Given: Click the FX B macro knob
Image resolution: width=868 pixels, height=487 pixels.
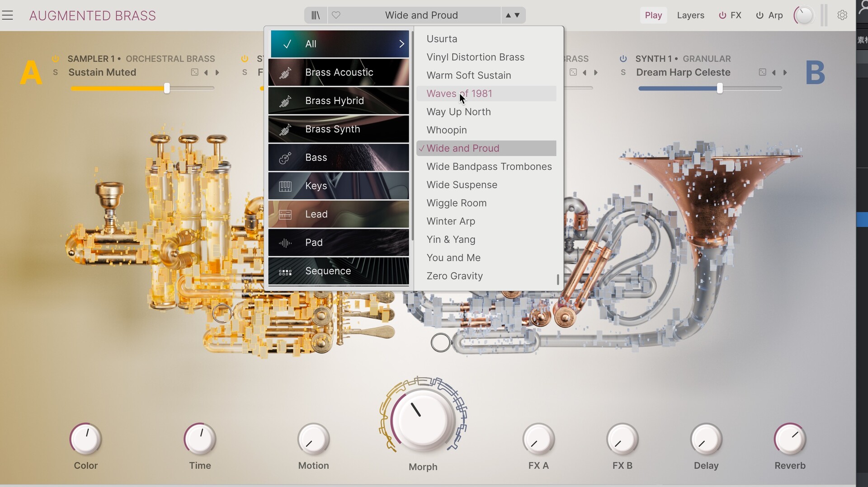Looking at the screenshot, I should pyautogui.click(x=622, y=439).
